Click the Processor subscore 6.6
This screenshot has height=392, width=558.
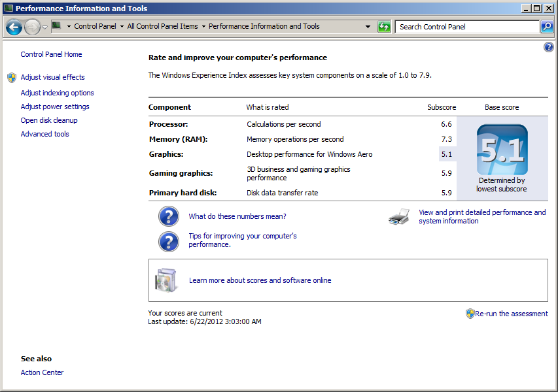click(x=446, y=124)
